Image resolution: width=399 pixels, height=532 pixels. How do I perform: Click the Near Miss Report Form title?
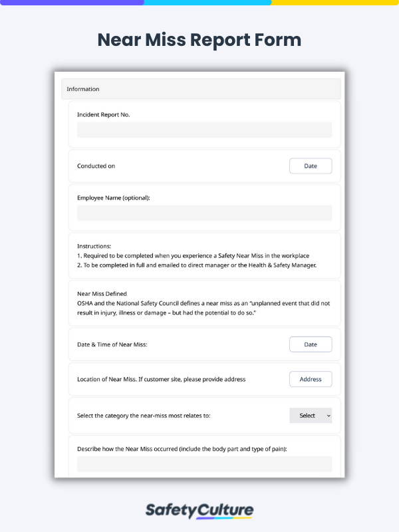199,40
